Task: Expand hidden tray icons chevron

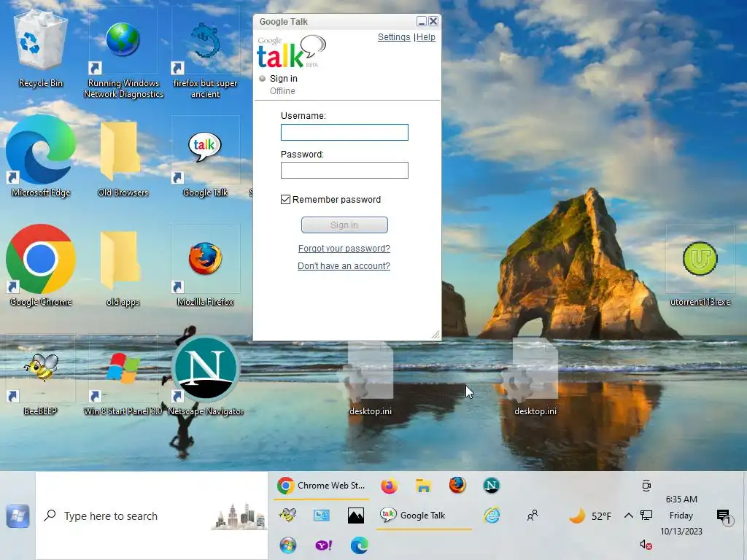Action: (629, 516)
